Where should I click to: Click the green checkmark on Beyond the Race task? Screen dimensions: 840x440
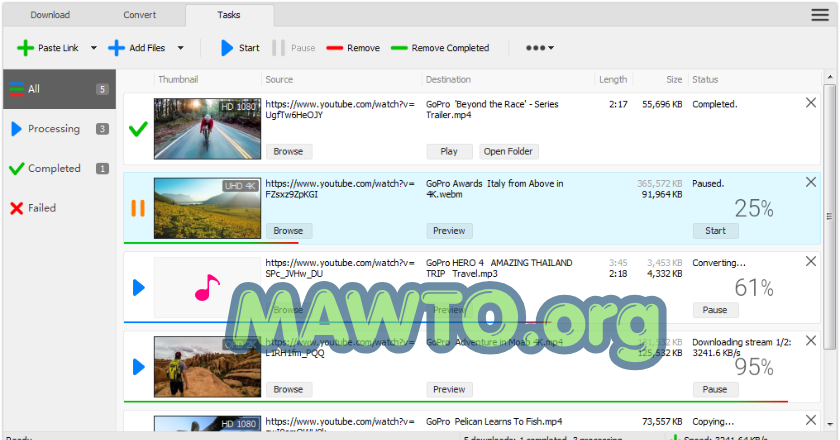pyautogui.click(x=138, y=129)
